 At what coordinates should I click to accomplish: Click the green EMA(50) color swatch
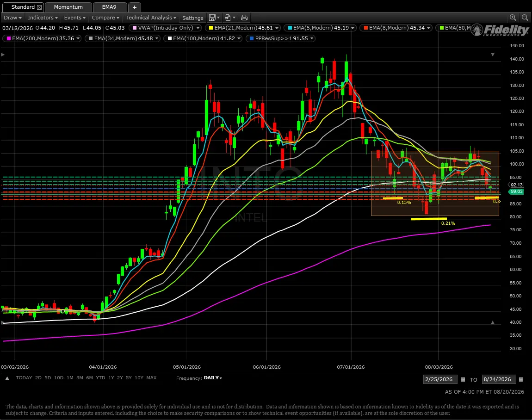pyautogui.click(x=441, y=28)
